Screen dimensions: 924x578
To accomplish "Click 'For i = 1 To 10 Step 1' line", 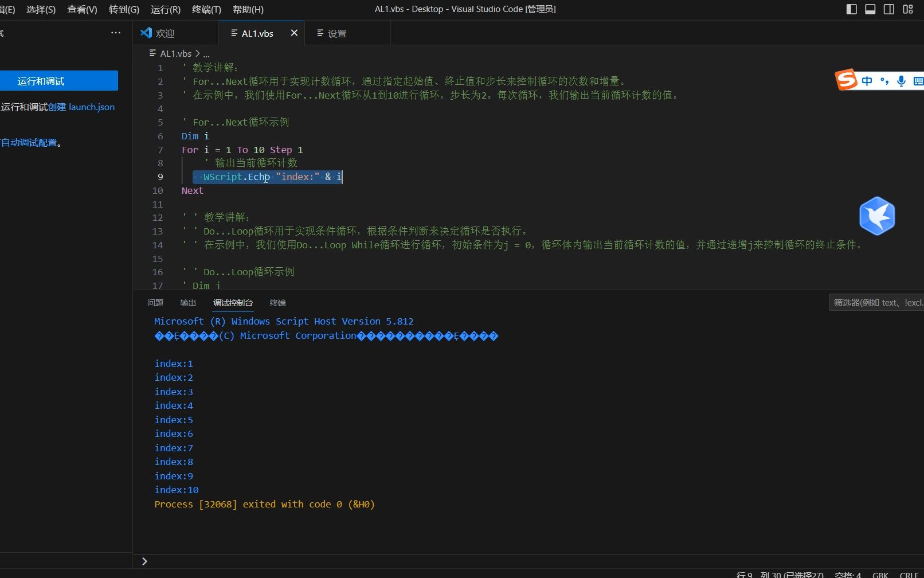I will (242, 150).
